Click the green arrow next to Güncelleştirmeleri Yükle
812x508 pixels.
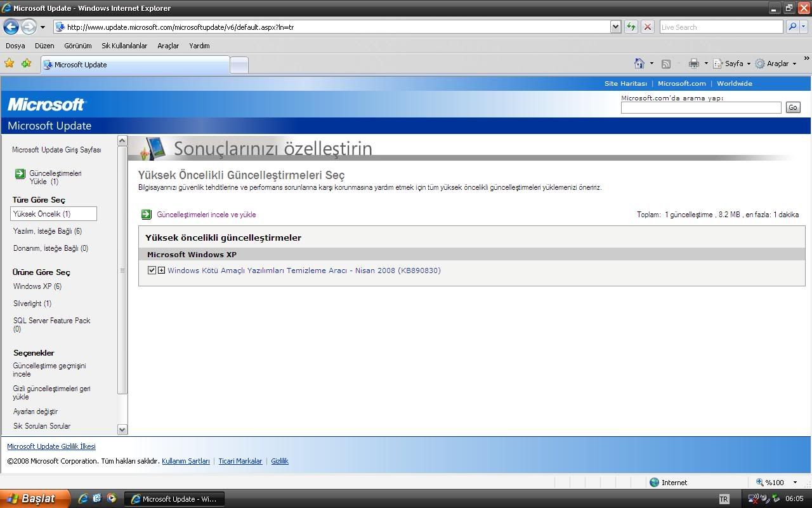pyautogui.click(x=20, y=173)
